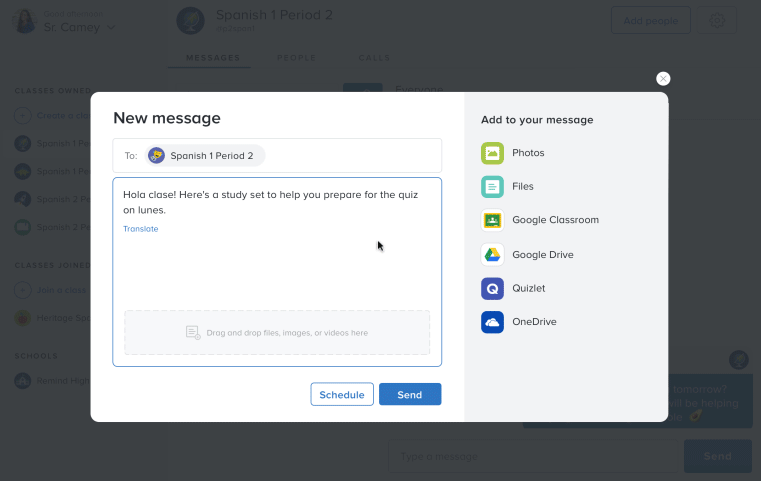Click the Join a class plus icon
This screenshot has height=481, width=761.
click(x=23, y=290)
